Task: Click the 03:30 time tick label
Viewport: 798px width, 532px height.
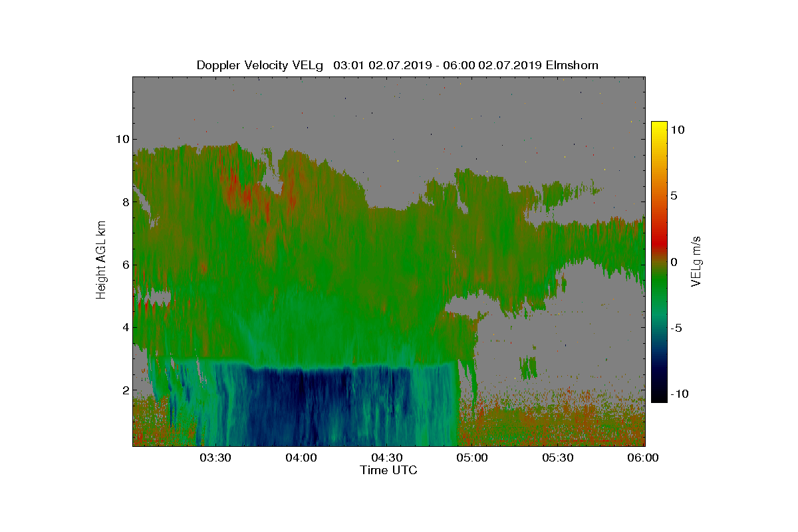Action: [215, 458]
